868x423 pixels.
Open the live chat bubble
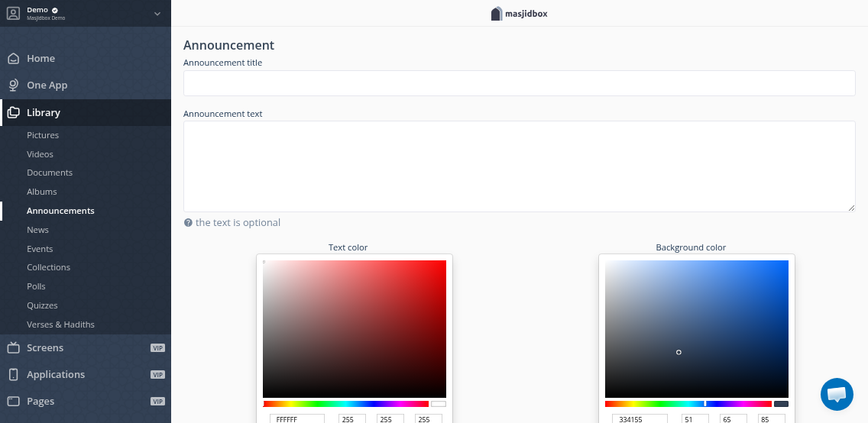(x=837, y=394)
